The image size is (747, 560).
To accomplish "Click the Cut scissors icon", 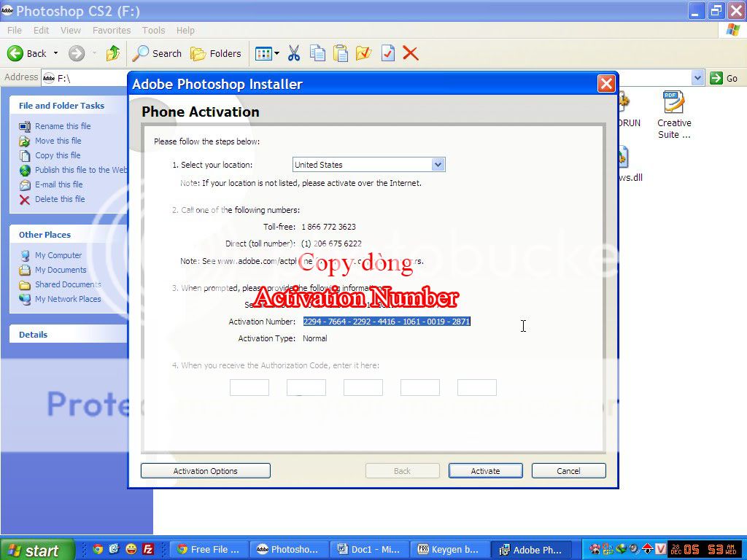I will pyautogui.click(x=294, y=53).
